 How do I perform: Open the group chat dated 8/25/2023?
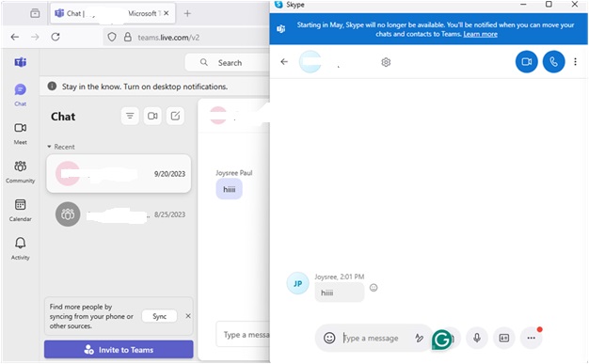[x=119, y=214]
